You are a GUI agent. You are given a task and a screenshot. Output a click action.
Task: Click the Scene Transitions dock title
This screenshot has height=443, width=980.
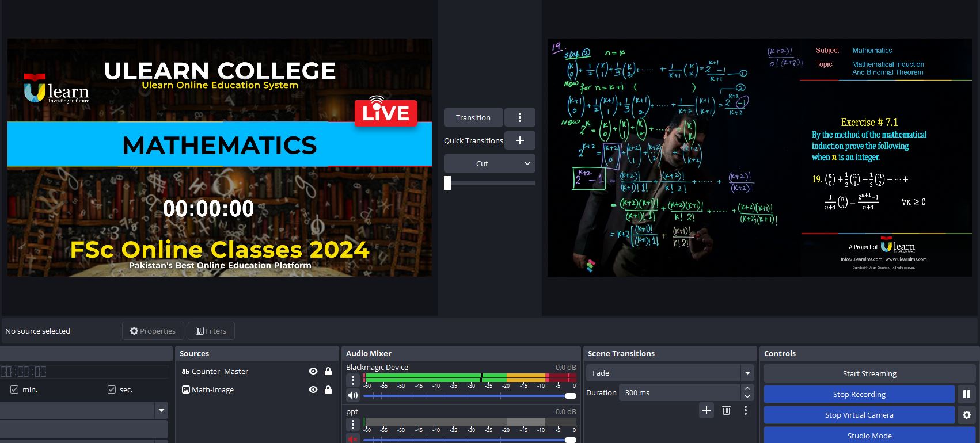click(621, 353)
